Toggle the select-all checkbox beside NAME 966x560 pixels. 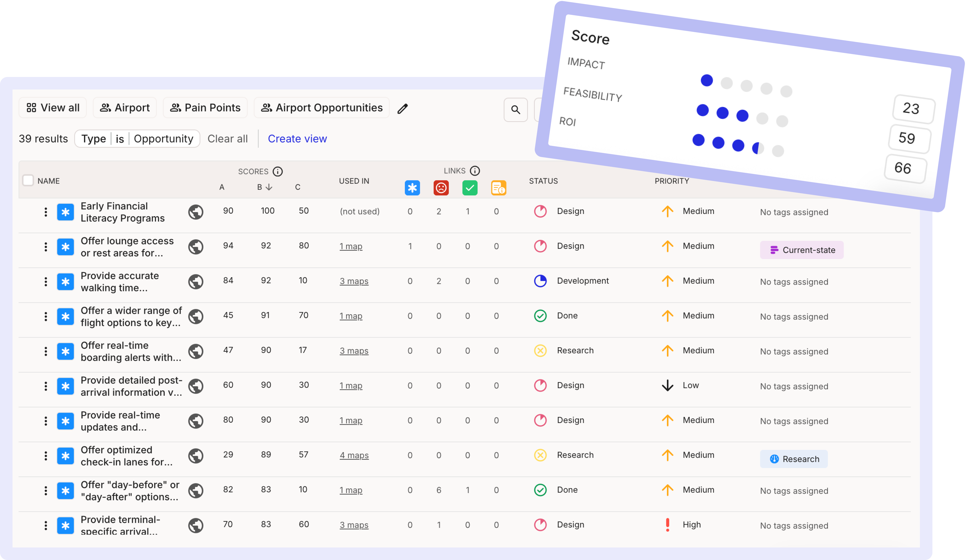[x=28, y=180]
